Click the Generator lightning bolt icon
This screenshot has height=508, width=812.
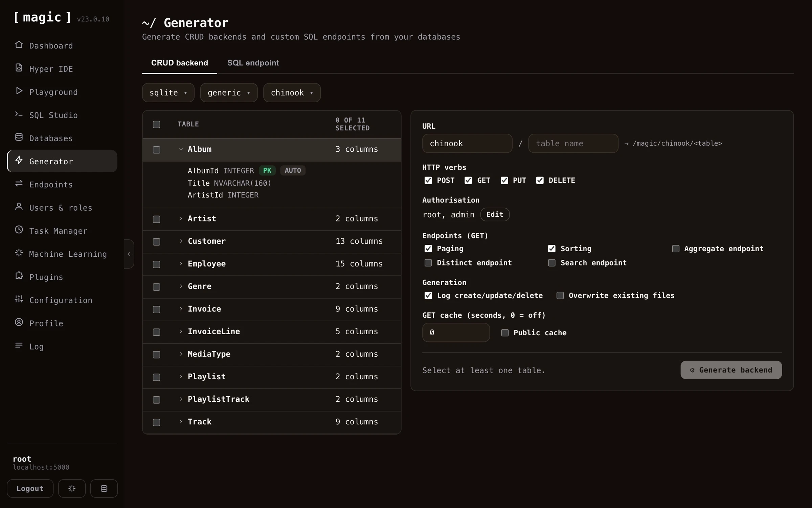(19, 161)
